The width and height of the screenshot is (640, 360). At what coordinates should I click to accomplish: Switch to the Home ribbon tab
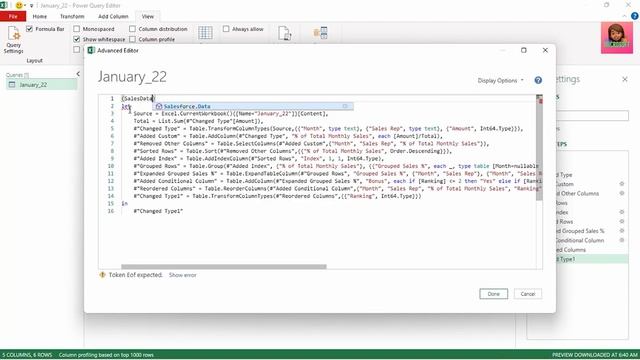40,16
